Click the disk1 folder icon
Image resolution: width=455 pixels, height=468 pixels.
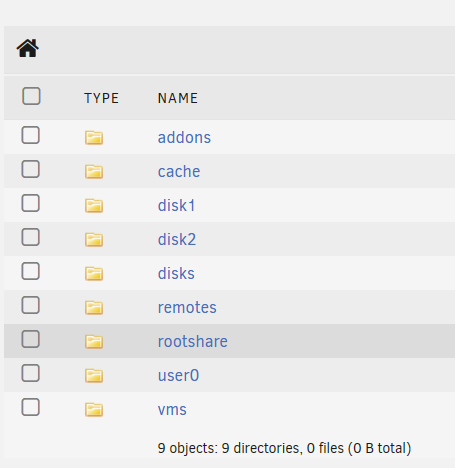[94, 205]
